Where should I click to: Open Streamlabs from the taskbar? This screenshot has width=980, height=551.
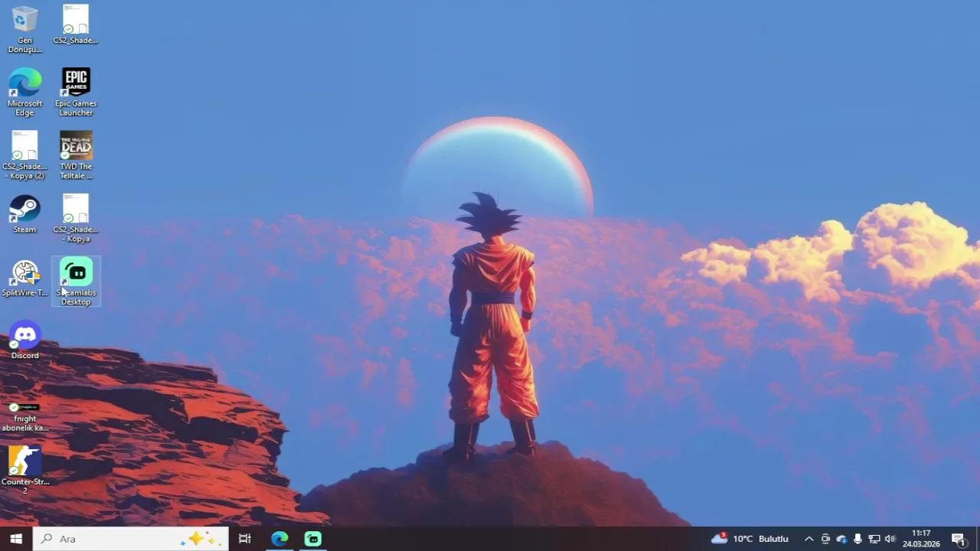tap(313, 539)
